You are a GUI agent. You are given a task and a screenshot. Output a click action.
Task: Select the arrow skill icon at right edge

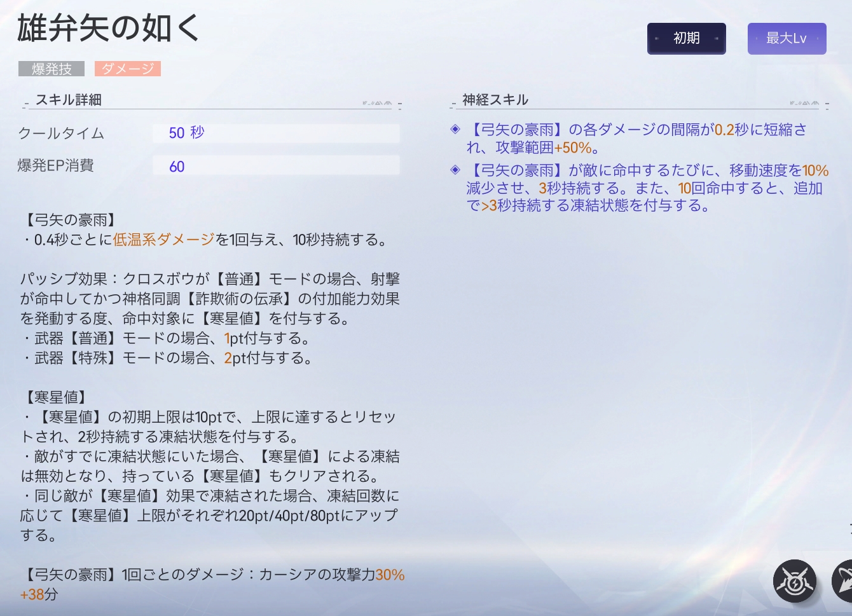tap(843, 581)
